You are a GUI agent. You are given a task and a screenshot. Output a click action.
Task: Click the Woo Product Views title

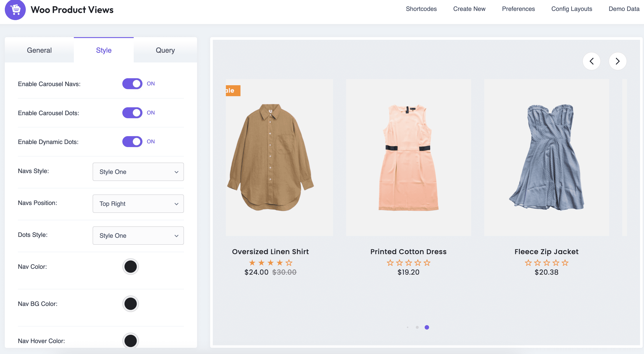(x=72, y=10)
